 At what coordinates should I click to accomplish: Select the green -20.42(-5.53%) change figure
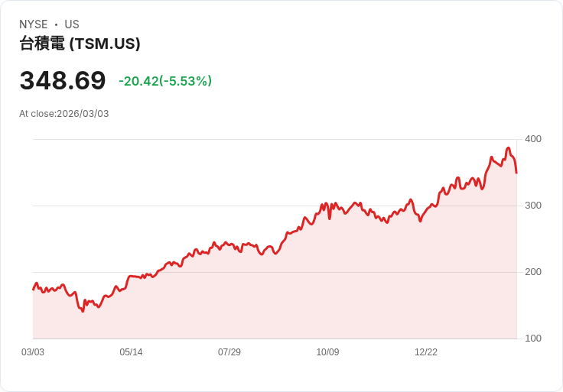click(x=165, y=81)
